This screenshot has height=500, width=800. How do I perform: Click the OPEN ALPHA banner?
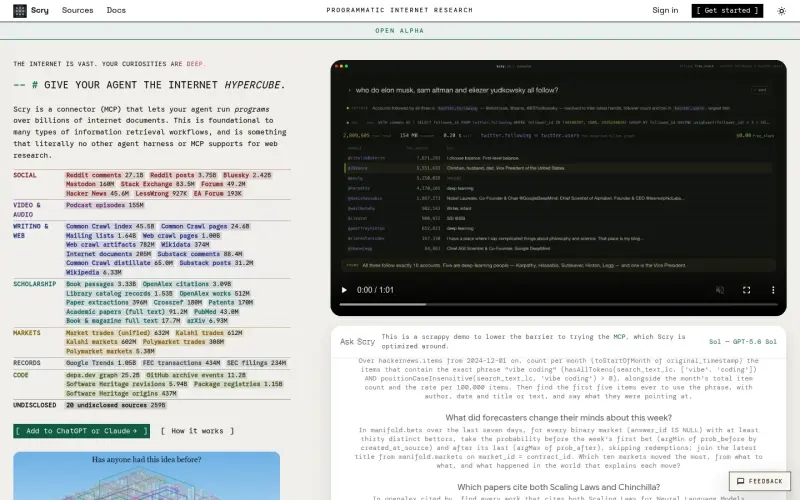pos(399,31)
